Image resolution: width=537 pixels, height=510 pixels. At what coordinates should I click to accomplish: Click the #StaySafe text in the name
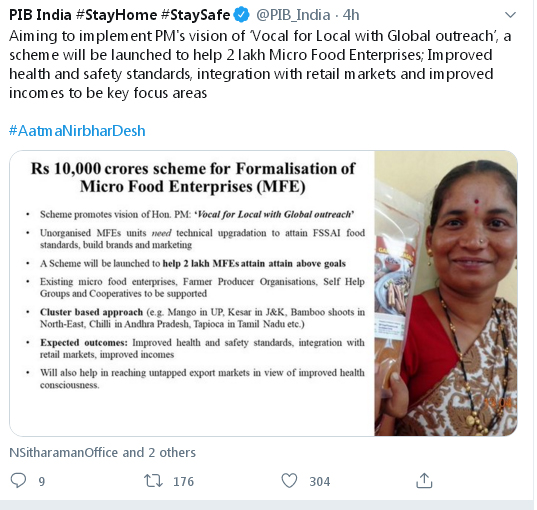(x=196, y=15)
